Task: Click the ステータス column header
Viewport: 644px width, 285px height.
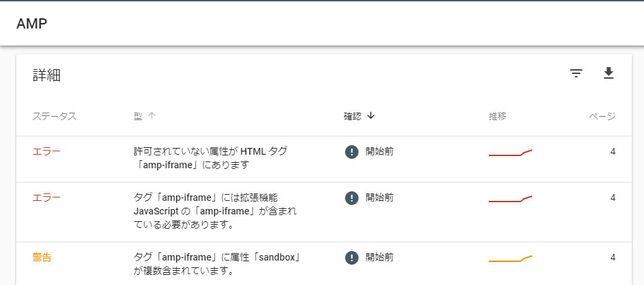Action: click(x=55, y=117)
